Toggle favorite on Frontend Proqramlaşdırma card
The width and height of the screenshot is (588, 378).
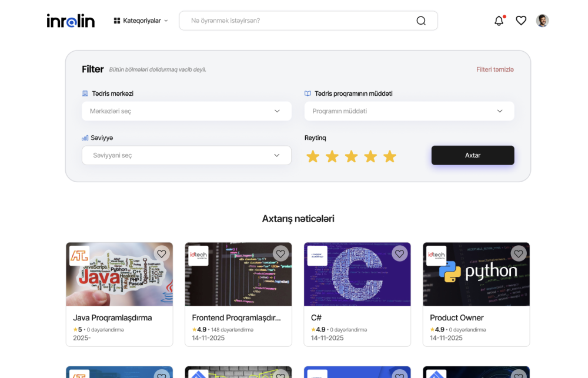tap(280, 253)
